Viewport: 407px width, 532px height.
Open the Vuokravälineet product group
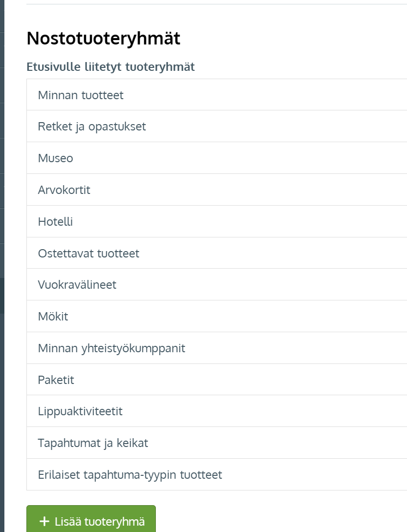(216, 284)
